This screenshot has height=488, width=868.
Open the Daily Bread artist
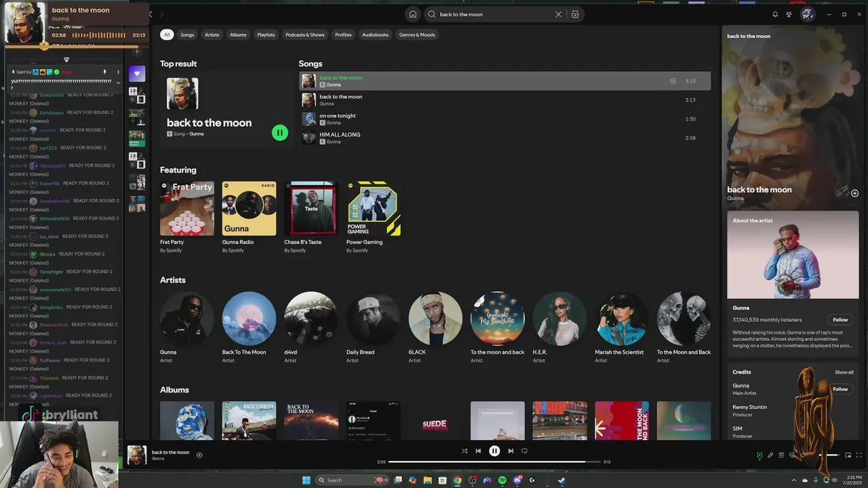click(x=374, y=319)
